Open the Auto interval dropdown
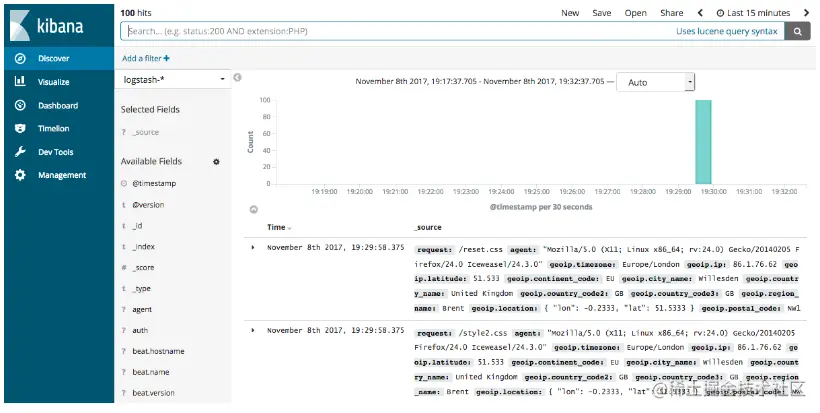The width and height of the screenshot is (820, 413). [655, 82]
